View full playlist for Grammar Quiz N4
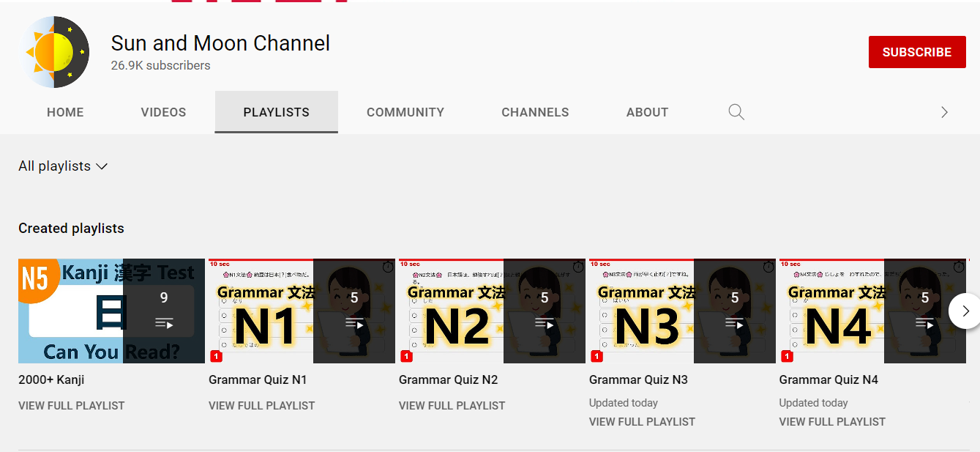 pos(833,421)
